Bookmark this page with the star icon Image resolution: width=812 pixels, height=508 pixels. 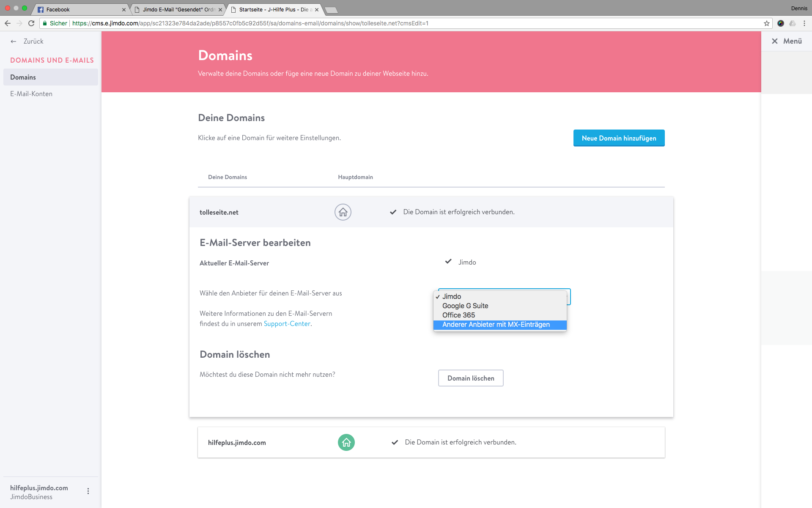(767, 23)
